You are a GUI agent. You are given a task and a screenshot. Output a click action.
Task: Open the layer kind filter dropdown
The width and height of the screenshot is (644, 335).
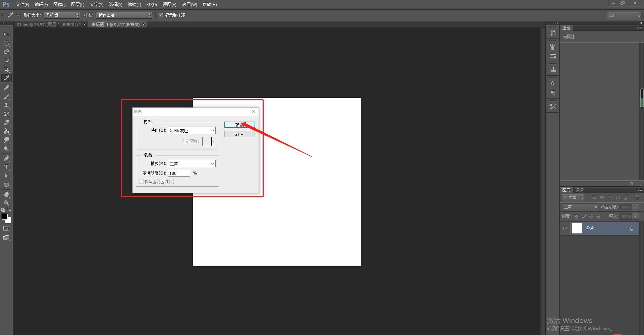[573, 198]
